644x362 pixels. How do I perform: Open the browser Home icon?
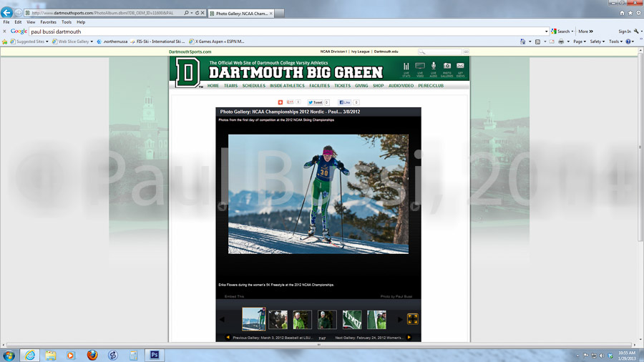coord(622,13)
